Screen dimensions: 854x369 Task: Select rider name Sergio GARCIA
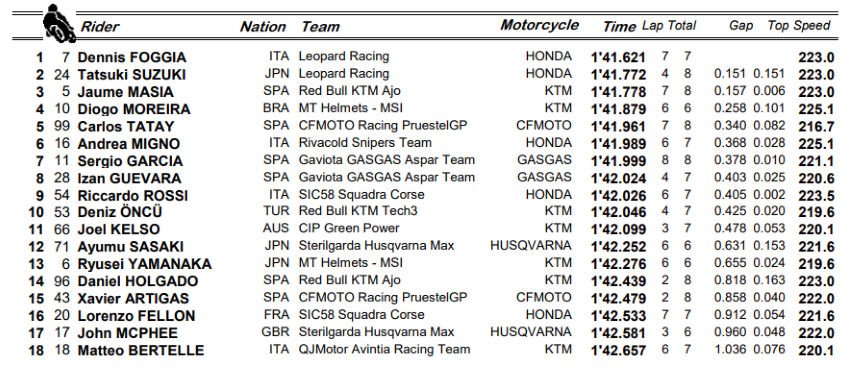click(x=130, y=161)
